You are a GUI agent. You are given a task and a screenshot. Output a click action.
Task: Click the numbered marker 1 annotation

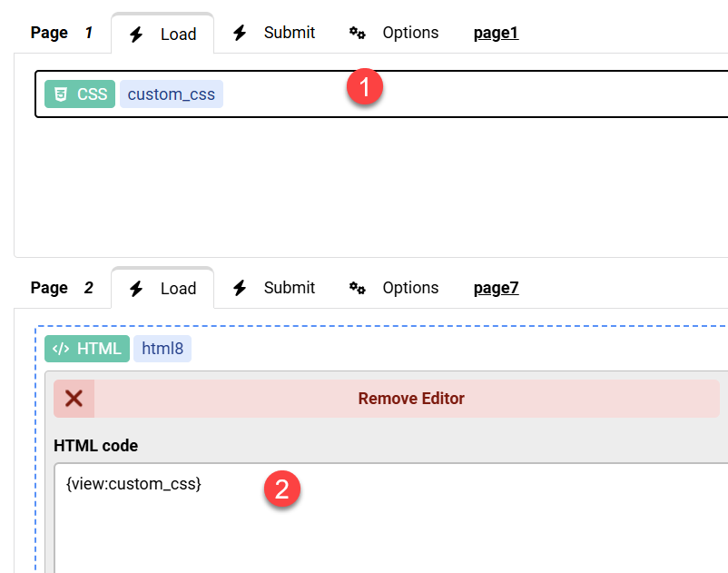click(364, 88)
